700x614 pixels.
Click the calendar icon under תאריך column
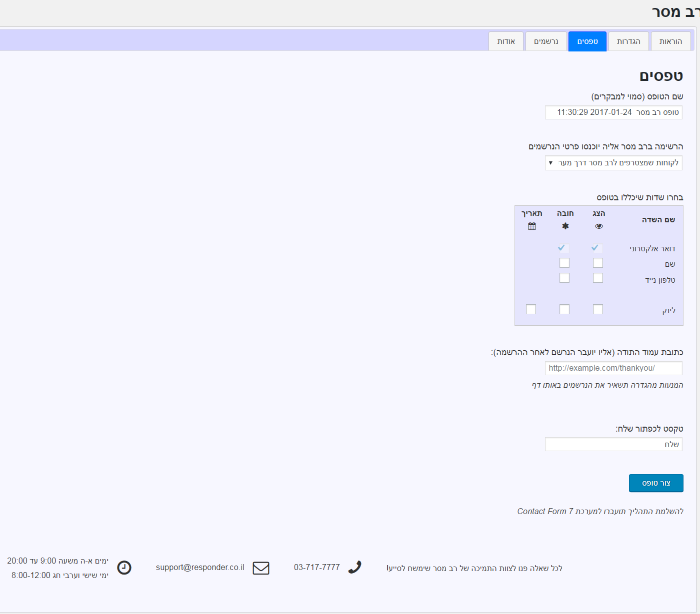(x=531, y=226)
